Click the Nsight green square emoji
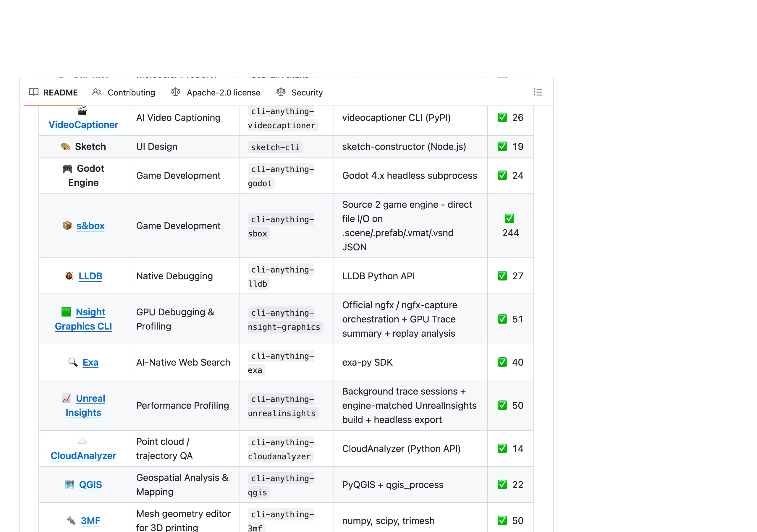 tap(66, 312)
